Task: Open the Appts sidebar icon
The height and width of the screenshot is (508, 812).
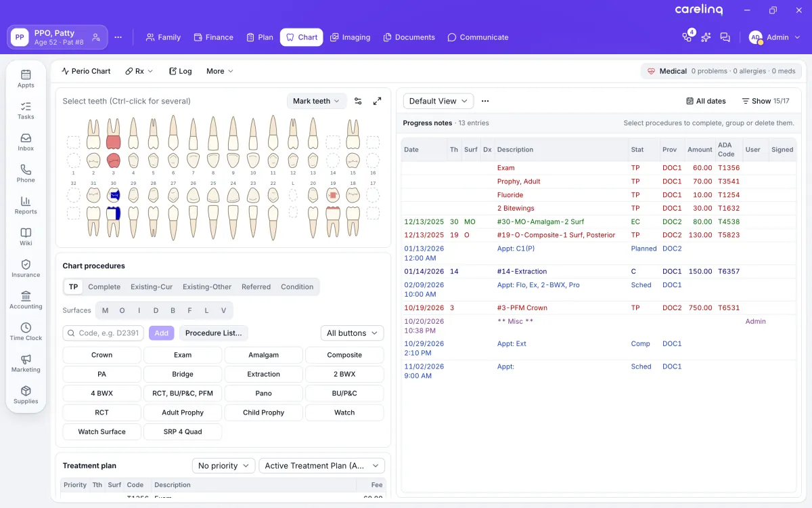Action: [26, 79]
